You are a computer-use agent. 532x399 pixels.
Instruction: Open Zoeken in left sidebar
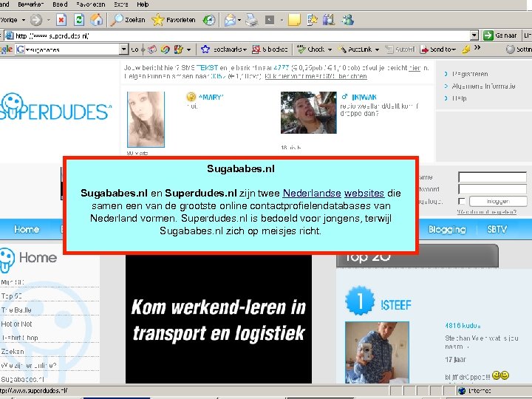coord(13,352)
